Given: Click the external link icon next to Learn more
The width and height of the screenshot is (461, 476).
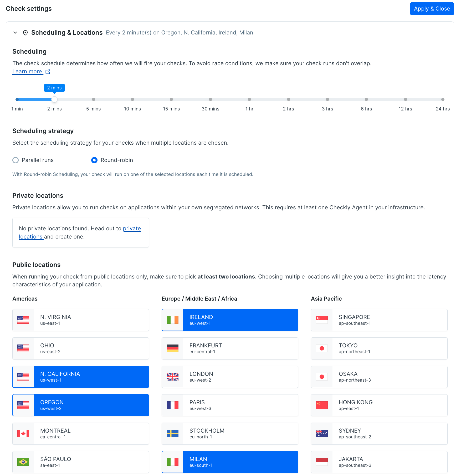Looking at the screenshot, I should [x=48, y=71].
